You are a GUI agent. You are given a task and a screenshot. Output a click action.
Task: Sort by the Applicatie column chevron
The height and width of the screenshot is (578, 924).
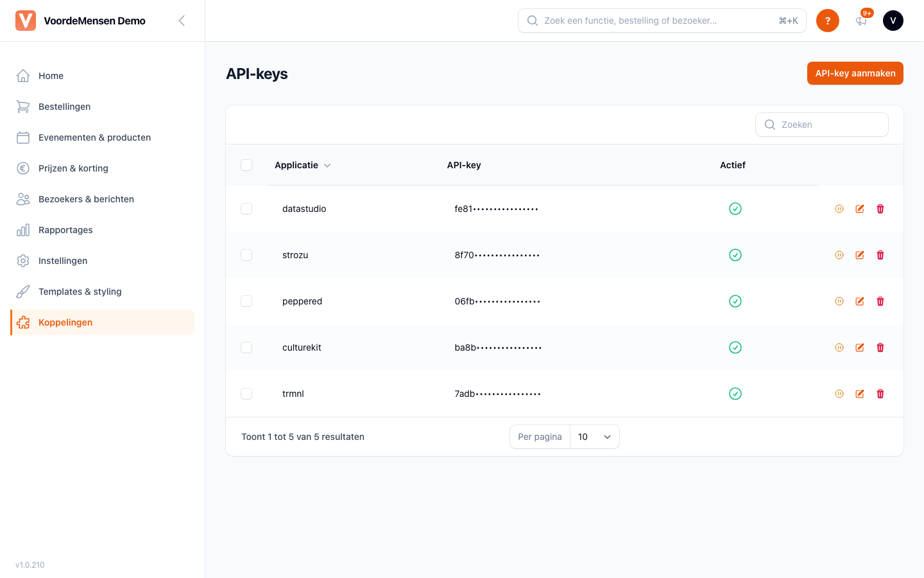pos(327,166)
